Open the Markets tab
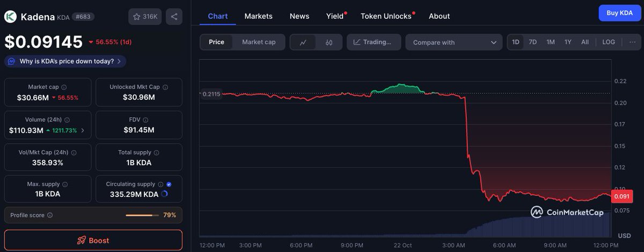This screenshot has width=644, height=252. point(258,16)
